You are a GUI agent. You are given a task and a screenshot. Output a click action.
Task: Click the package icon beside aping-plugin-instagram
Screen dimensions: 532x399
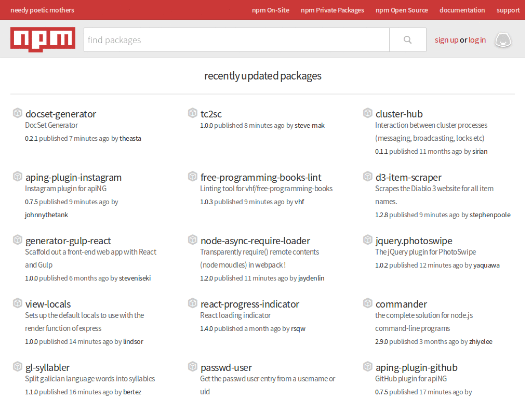[18, 177]
